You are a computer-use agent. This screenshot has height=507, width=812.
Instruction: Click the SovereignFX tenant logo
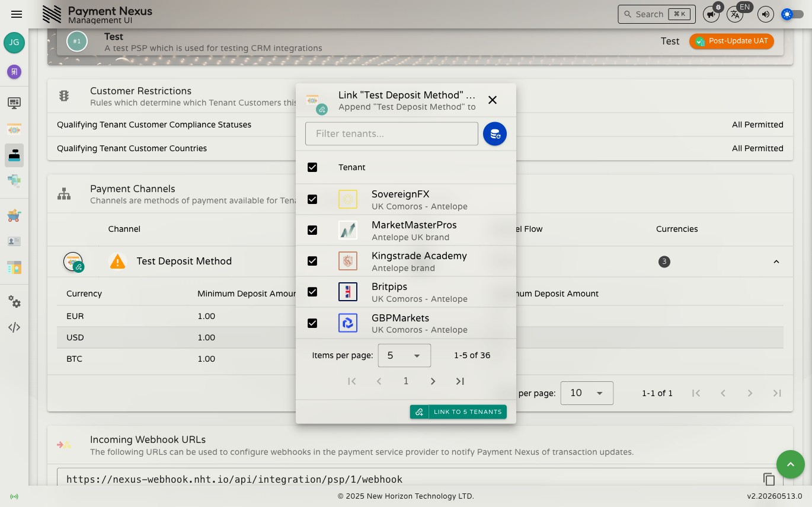348,199
